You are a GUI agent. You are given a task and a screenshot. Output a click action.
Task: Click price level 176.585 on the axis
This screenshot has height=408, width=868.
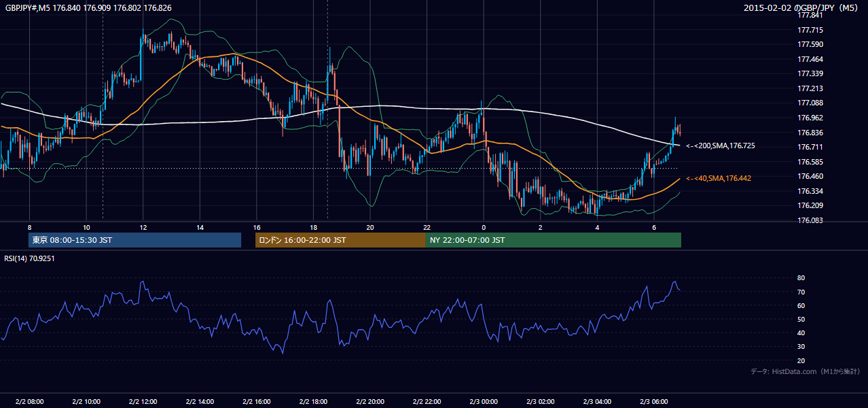(x=810, y=162)
